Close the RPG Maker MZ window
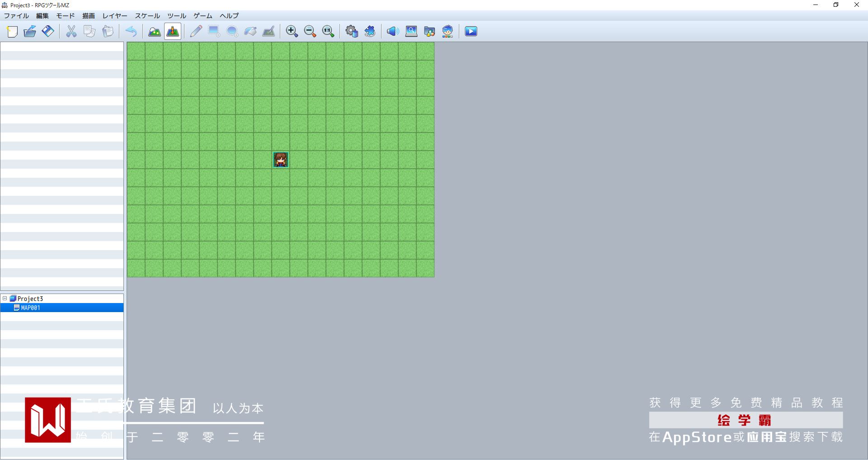868x460 pixels. [857, 5]
